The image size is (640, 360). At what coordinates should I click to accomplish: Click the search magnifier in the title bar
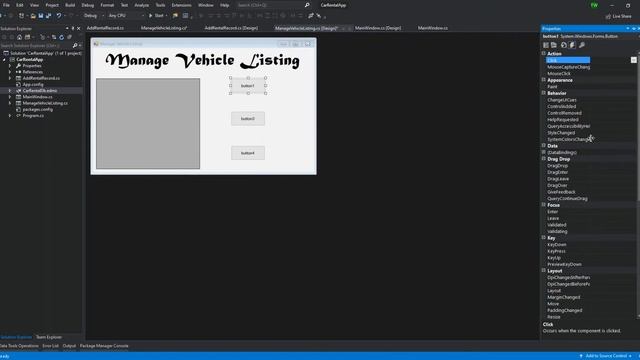click(x=307, y=5)
